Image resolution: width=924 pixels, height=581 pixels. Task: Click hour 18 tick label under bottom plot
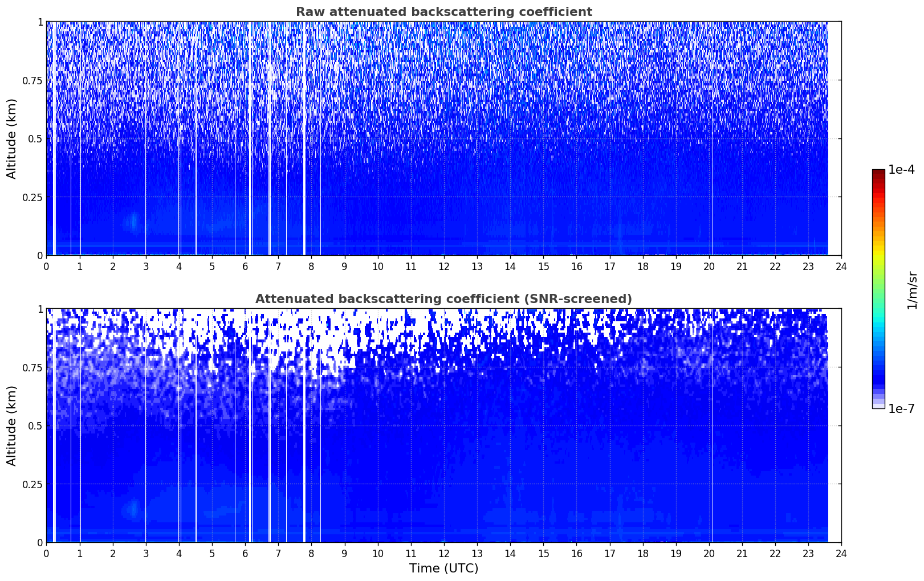tap(642, 553)
